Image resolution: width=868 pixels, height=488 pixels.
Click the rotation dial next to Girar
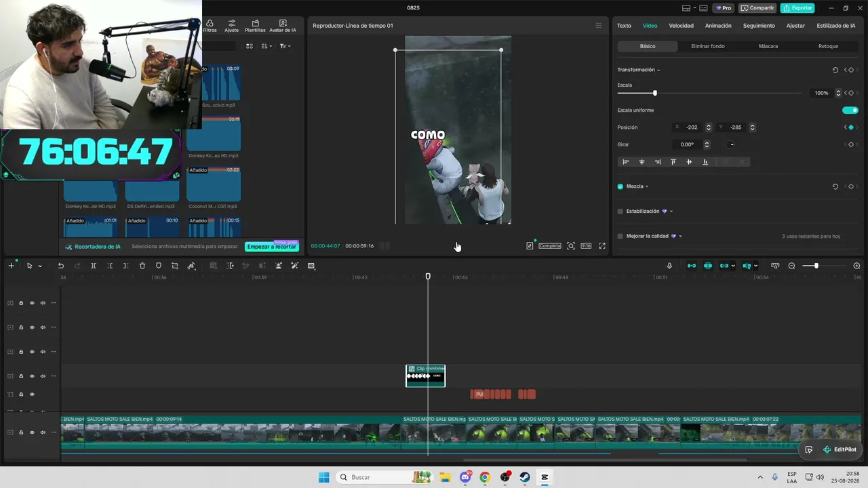(x=731, y=144)
